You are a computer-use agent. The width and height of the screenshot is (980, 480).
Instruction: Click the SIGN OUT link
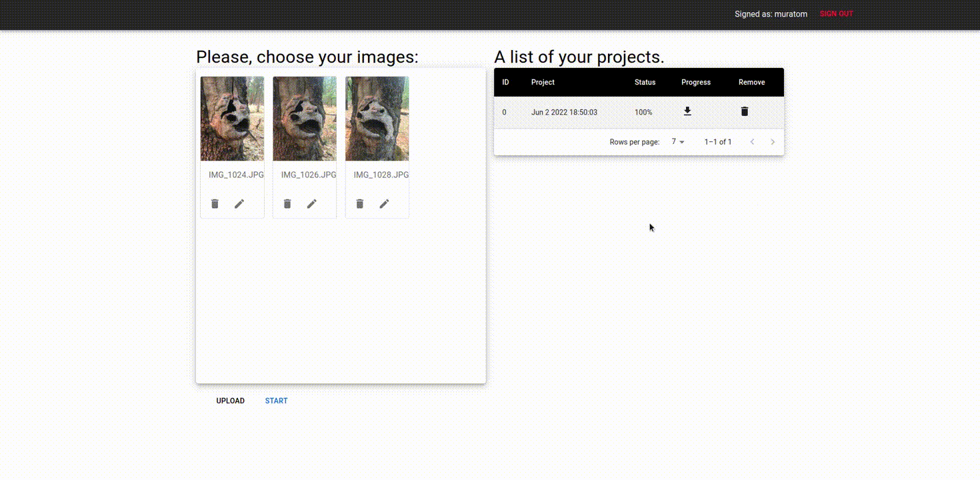coord(836,13)
